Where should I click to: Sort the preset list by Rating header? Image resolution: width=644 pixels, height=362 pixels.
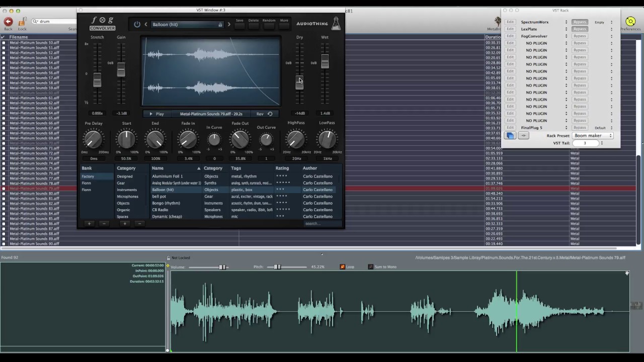click(x=286, y=168)
